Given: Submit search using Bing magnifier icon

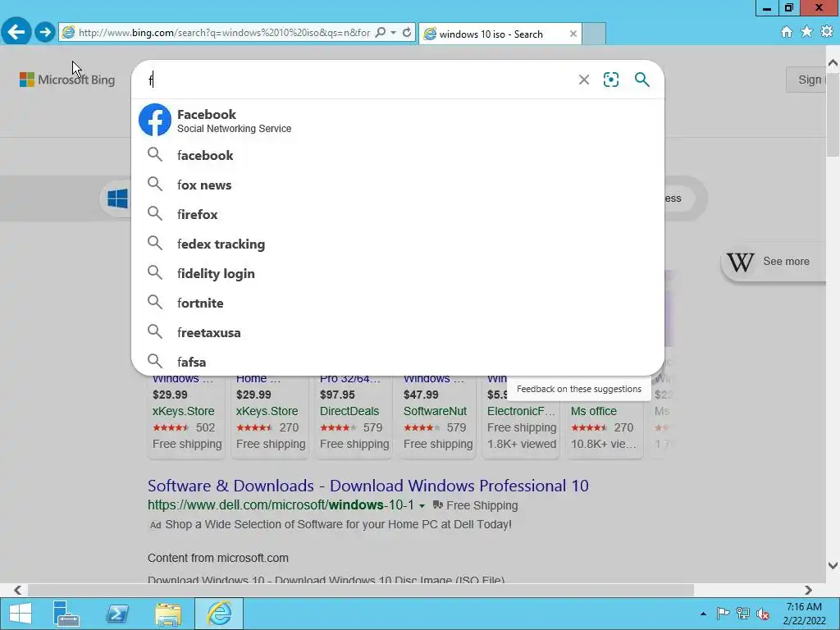Looking at the screenshot, I should [641, 80].
